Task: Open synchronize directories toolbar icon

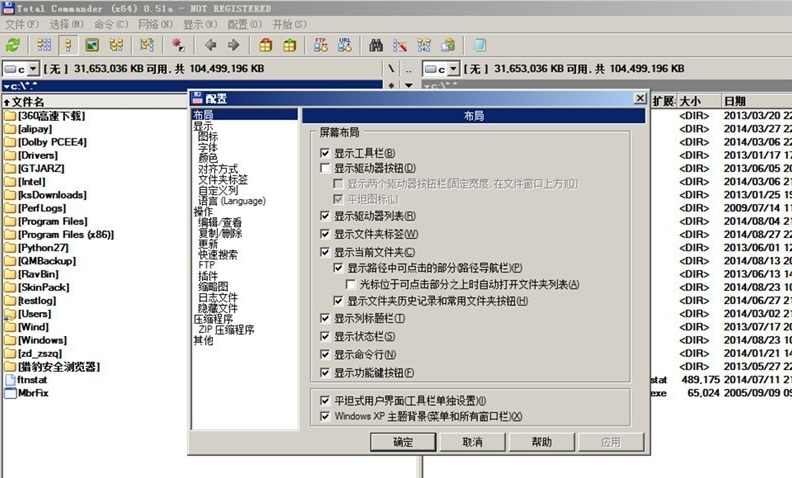Action: point(424,45)
